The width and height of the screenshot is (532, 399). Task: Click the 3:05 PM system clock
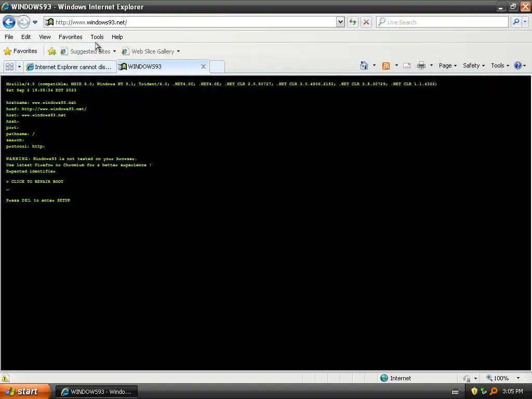513,392
